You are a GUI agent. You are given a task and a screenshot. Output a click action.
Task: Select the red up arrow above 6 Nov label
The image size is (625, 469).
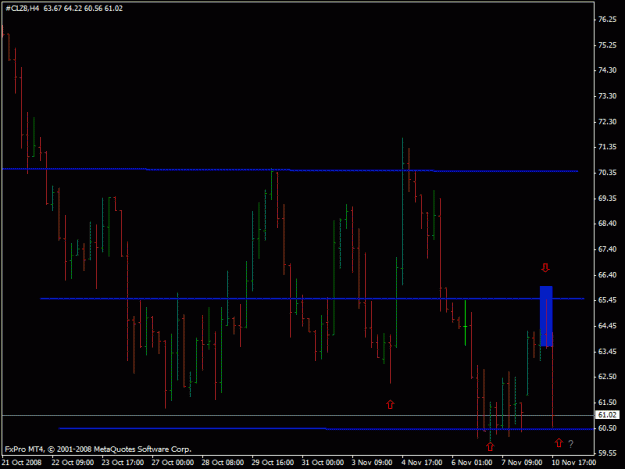[x=490, y=447]
